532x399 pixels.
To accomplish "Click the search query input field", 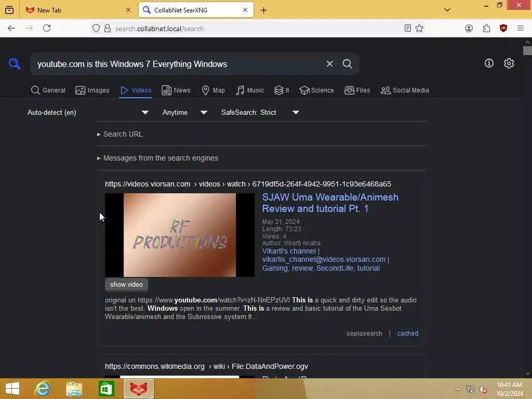I will tap(178, 64).
